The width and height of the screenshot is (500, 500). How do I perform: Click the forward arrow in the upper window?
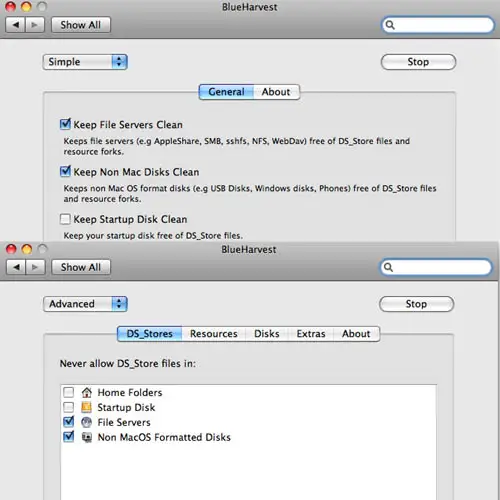tap(35, 25)
